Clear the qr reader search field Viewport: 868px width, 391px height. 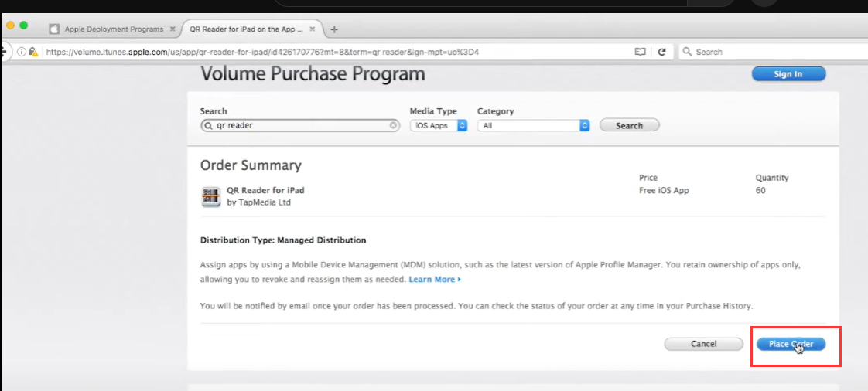click(393, 125)
